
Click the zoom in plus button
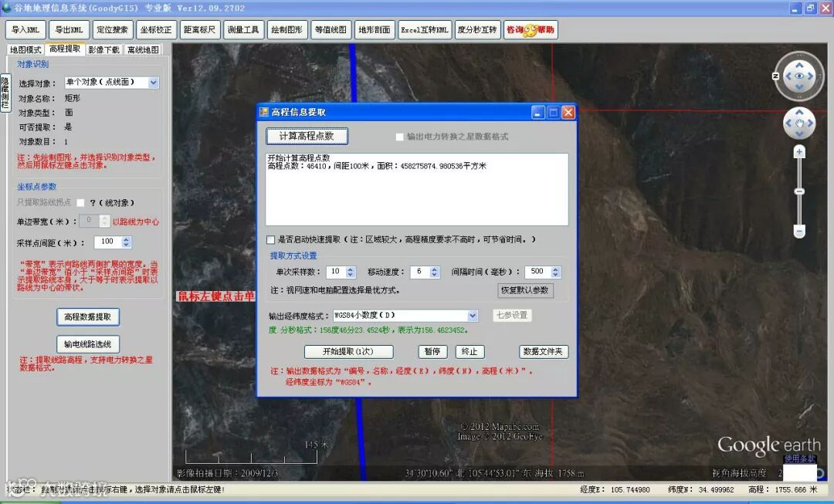point(799,152)
